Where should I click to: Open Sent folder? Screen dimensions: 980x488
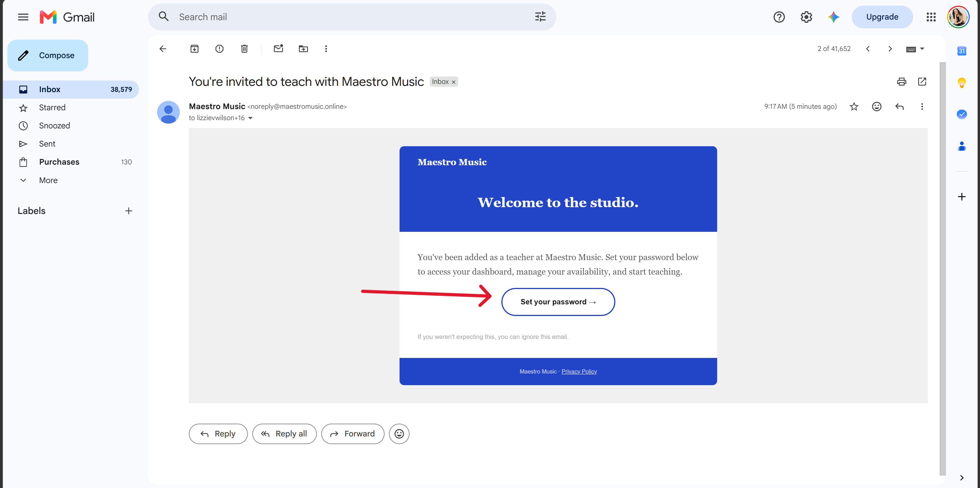coord(71,144)
